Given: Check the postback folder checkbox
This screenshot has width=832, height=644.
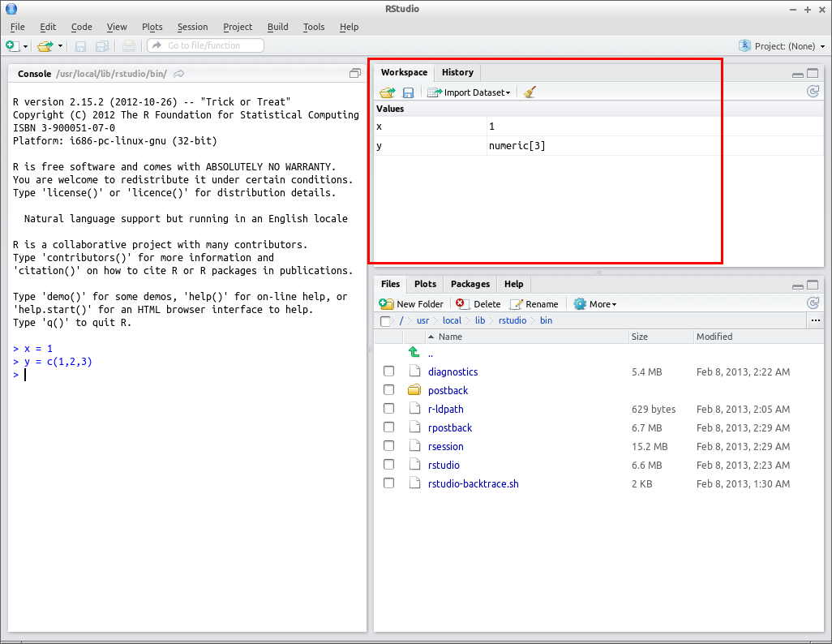Looking at the screenshot, I should pyautogui.click(x=389, y=389).
